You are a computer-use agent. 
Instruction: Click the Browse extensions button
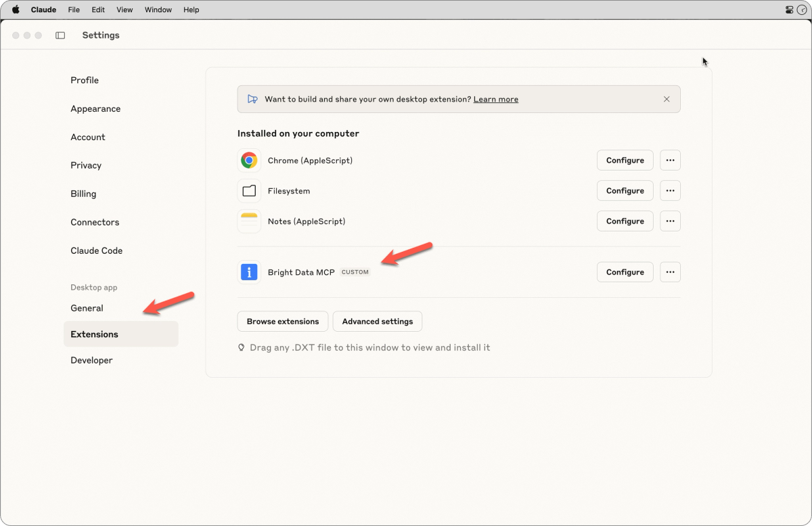[283, 322]
